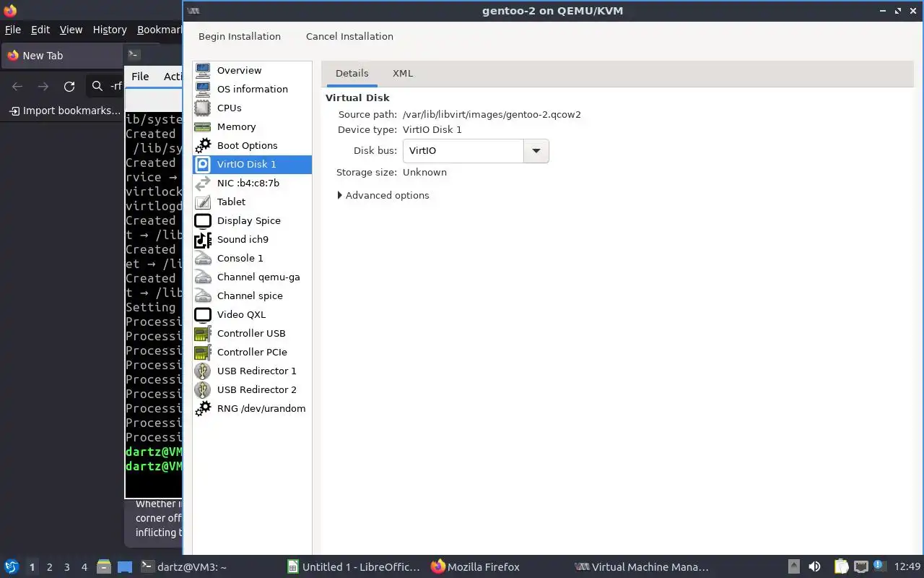Viewport: 924px width, 578px height.
Task: Click the VirtIO Disk 1 drive icon
Action: 203,164
